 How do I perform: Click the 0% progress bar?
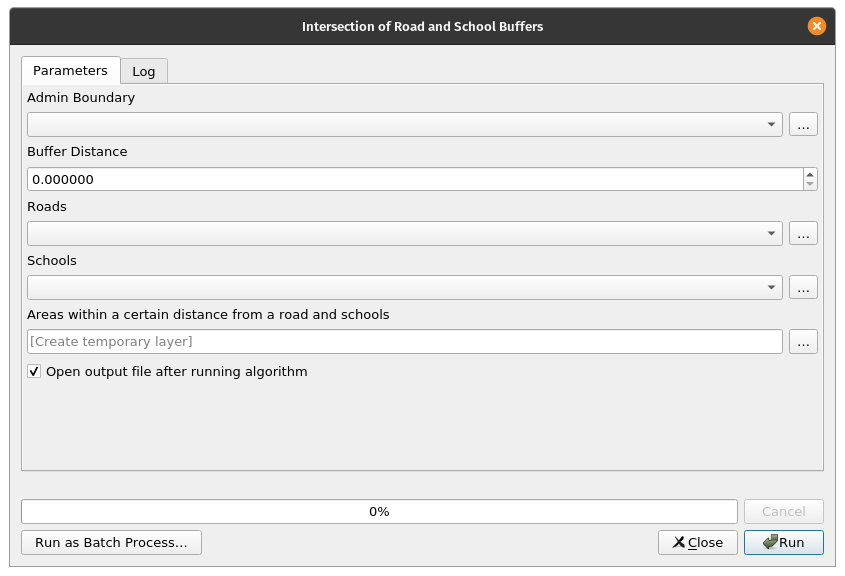[x=379, y=511]
